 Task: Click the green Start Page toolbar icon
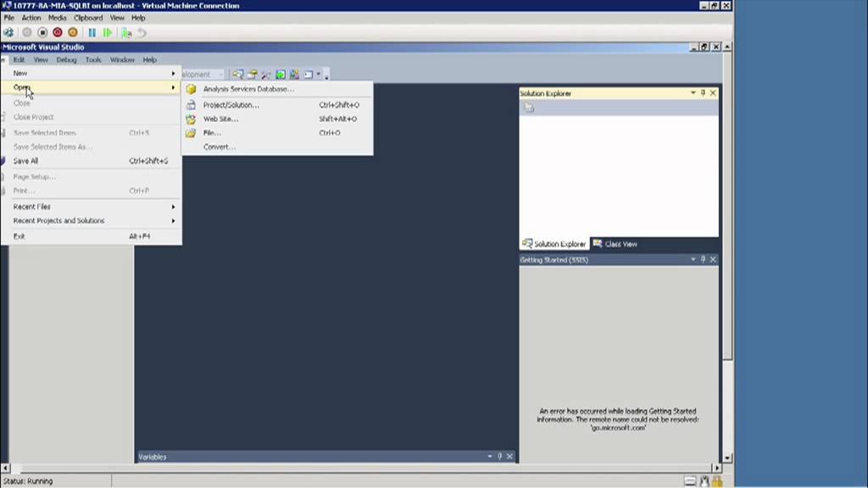(x=281, y=75)
